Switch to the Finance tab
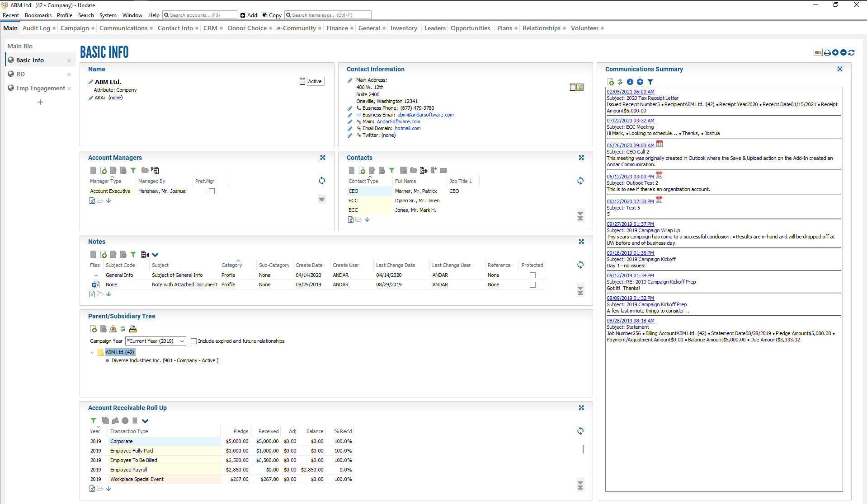This screenshot has width=867, height=504. (337, 28)
